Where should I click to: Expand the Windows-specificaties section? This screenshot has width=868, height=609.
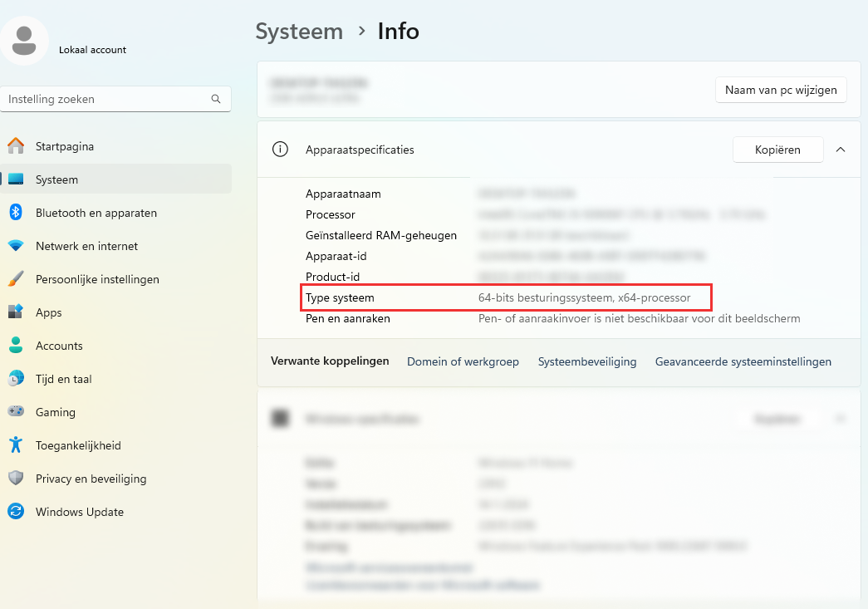tap(841, 418)
